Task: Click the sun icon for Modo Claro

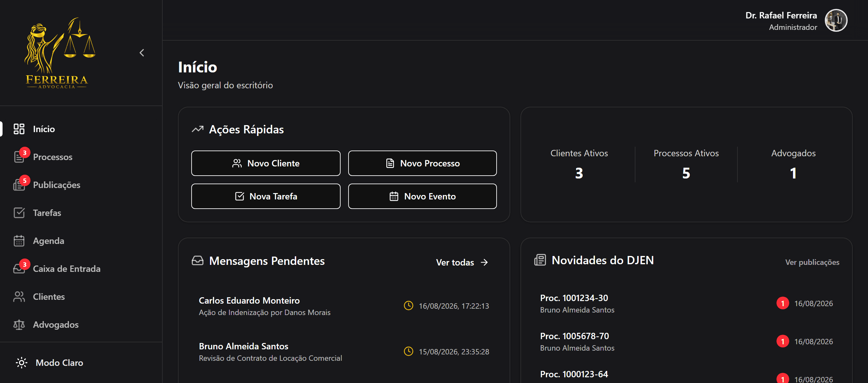Action: pos(22,363)
